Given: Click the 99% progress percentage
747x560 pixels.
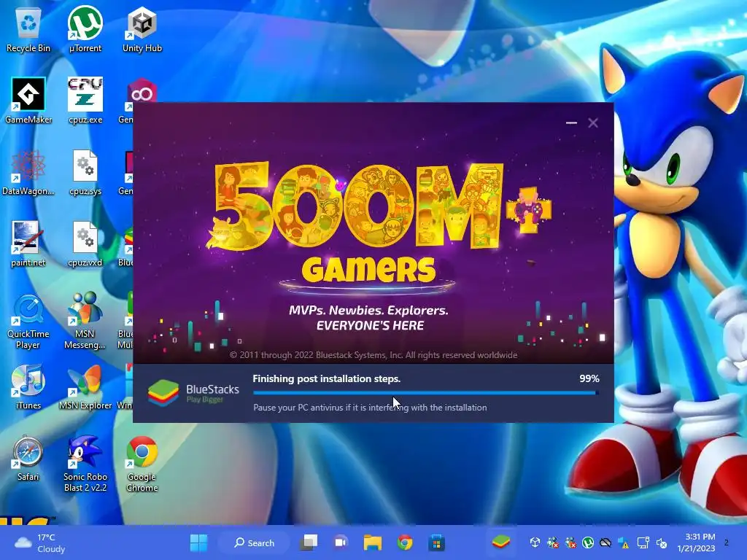Looking at the screenshot, I should pos(589,378).
